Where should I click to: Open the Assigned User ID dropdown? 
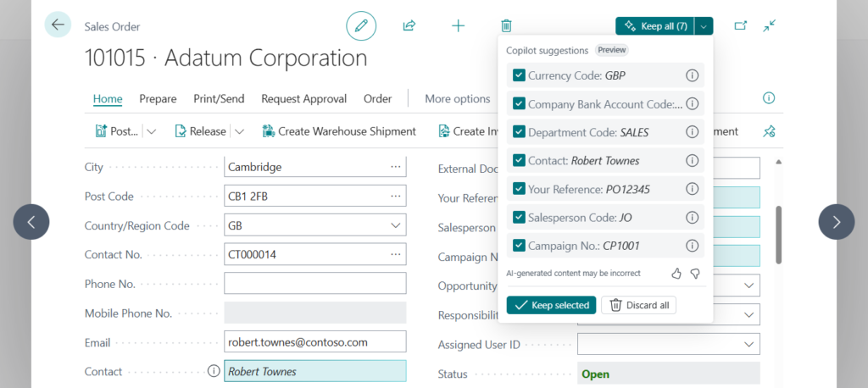click(x=748, y=345)
